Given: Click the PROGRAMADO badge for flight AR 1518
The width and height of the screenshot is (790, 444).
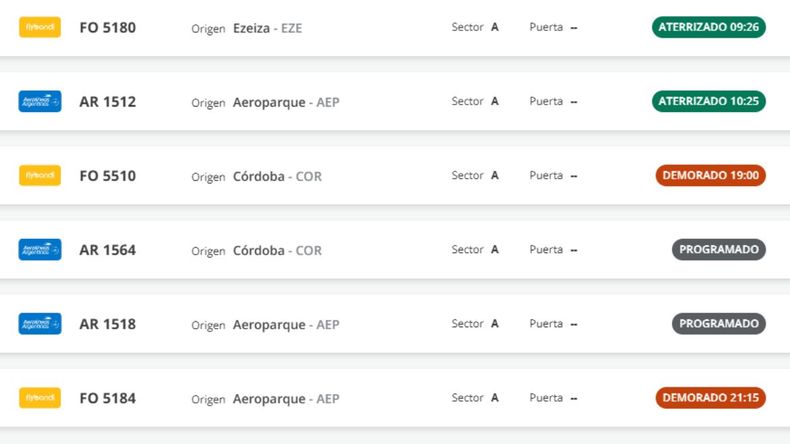Looking at the screenshot, I should point(718,323).
